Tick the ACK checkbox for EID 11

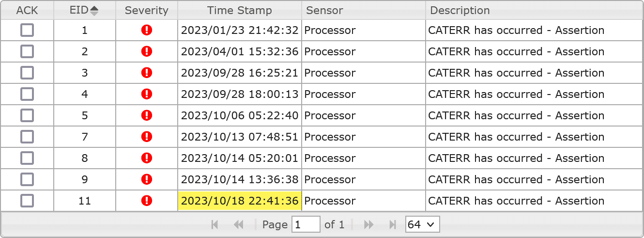pos(27,201)
